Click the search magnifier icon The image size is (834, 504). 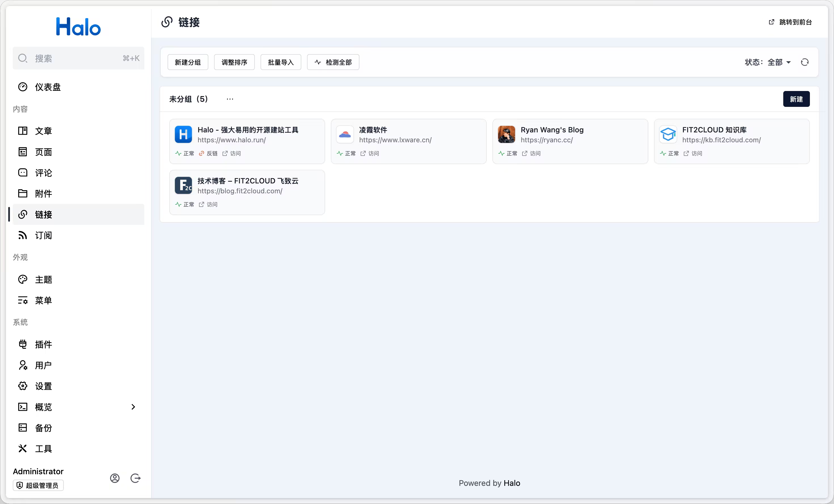[x=23, y=58]
